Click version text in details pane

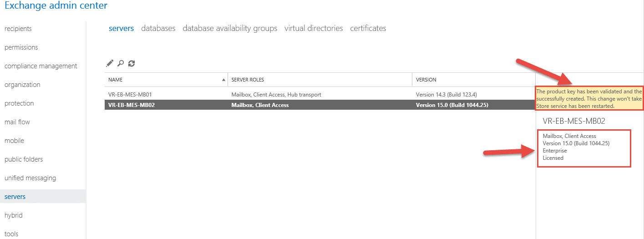click(x=576, y=143)
